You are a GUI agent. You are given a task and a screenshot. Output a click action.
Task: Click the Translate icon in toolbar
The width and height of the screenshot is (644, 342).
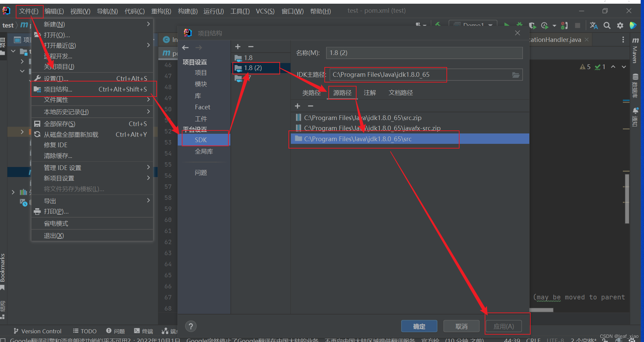coord(594,25)
